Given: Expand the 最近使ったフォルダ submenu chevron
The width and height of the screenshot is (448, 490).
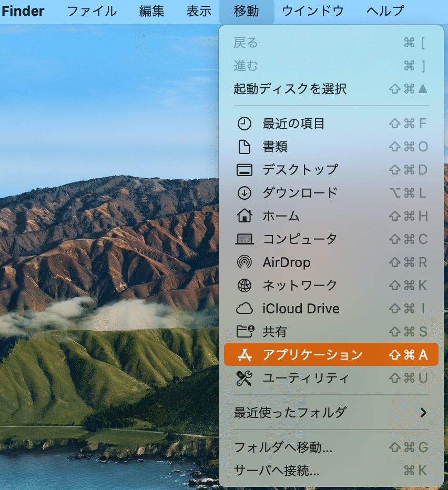Looking at the screenshot, I should click(423, 413).
